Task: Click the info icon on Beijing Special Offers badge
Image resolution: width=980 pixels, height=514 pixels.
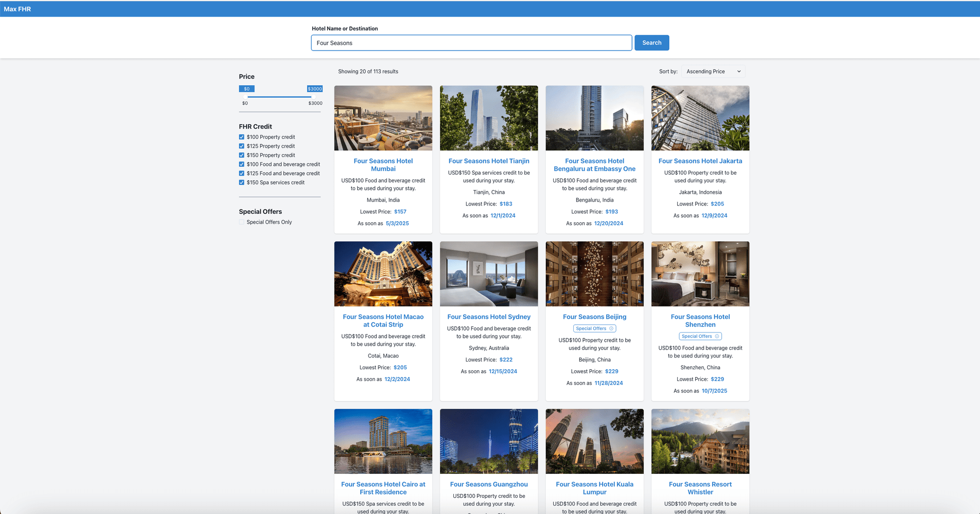Action: [611, 329]
